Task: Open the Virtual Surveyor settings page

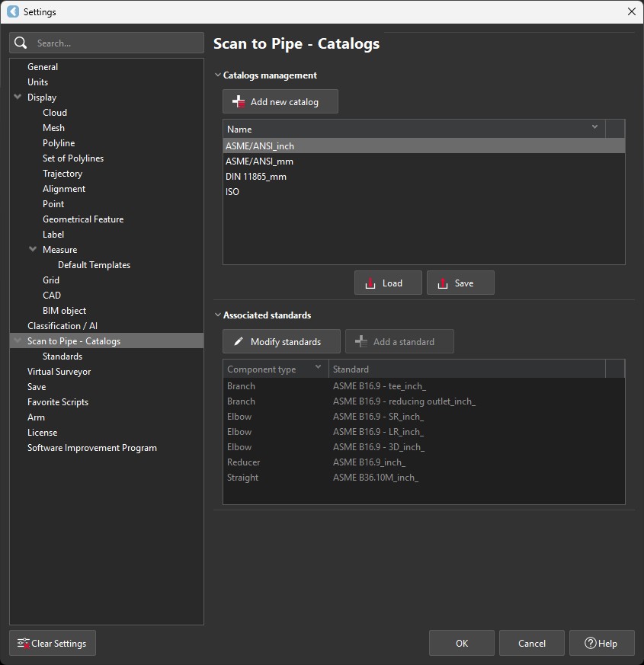Action: (x=59, y=371)
